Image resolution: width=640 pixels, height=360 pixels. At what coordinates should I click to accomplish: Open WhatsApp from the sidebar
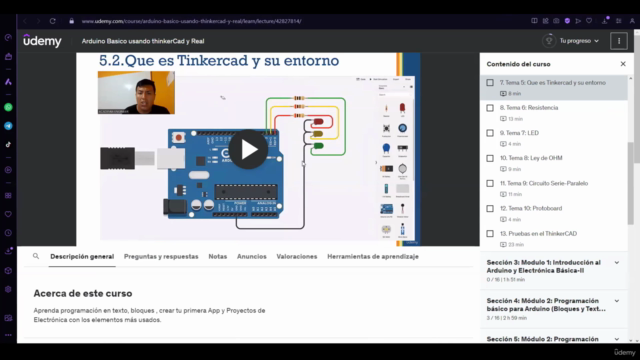point(8,107)
